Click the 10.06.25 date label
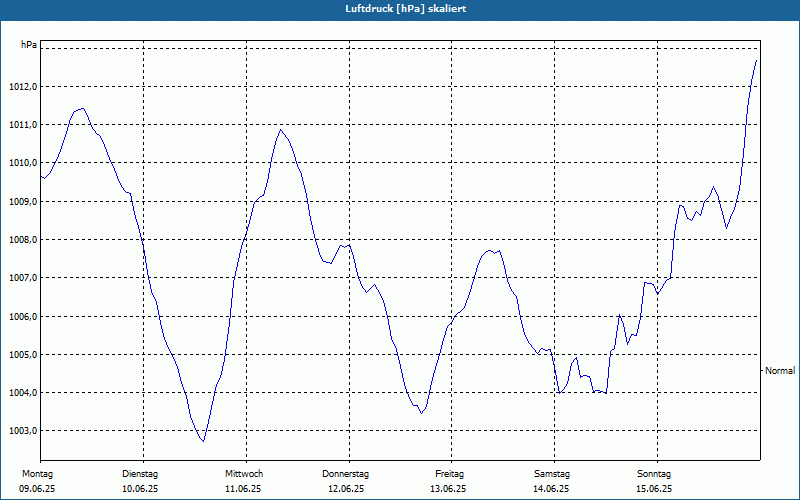The height and width of the screenshot is (500, 800). (140, 489)
